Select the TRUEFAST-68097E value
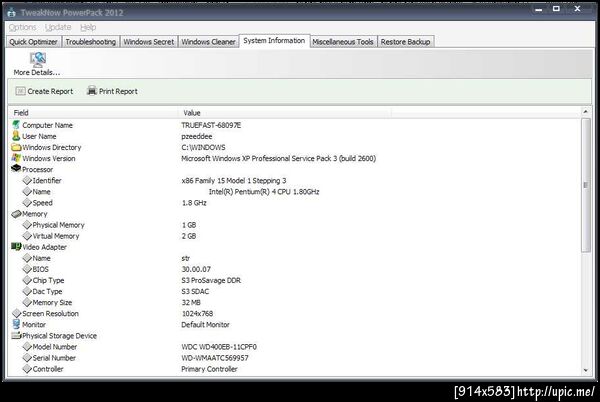 pos(211,125)
